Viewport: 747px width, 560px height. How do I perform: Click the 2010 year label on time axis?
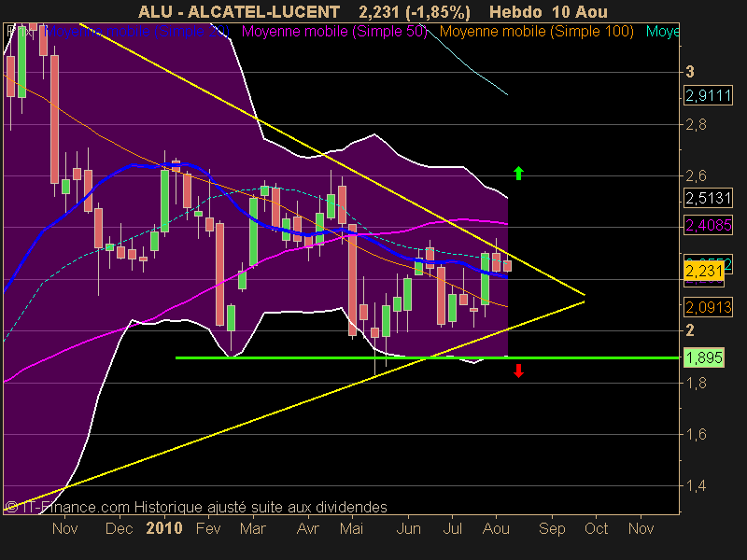point(164,528)
